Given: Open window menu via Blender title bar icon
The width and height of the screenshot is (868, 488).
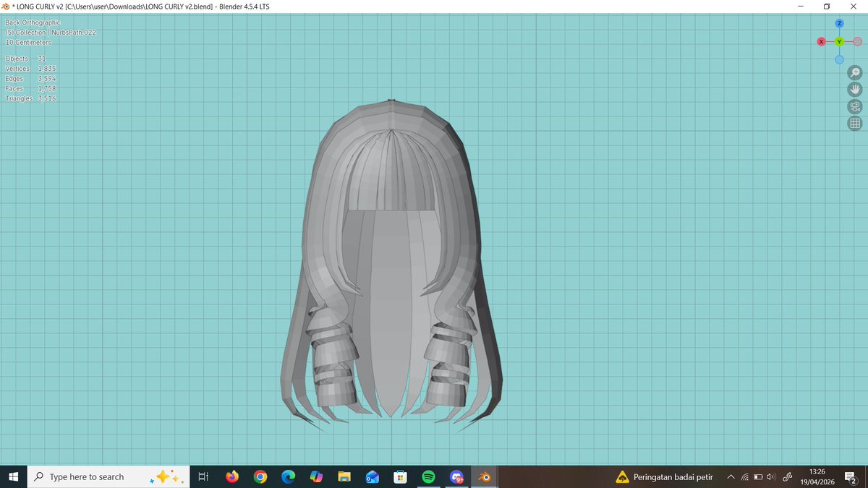Looking at the screenshot, I should tap(7, 6).
